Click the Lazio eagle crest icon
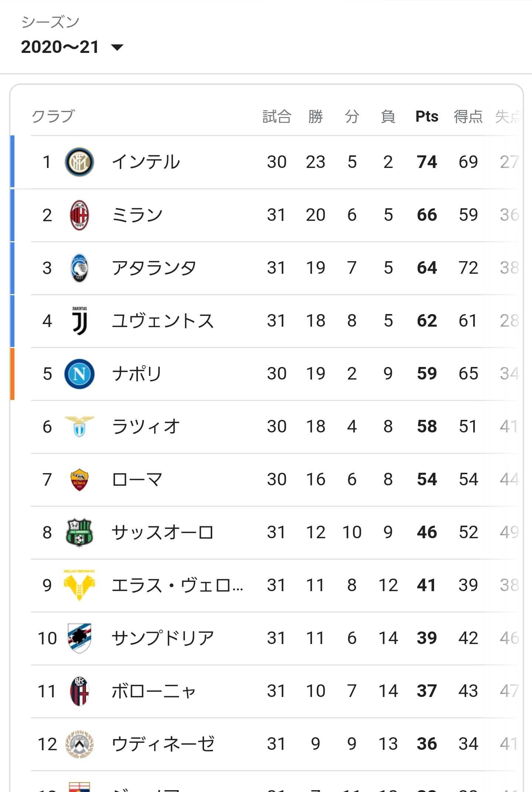Image resolution: width=532 pixels, height=792 pixels. point(79,427)
